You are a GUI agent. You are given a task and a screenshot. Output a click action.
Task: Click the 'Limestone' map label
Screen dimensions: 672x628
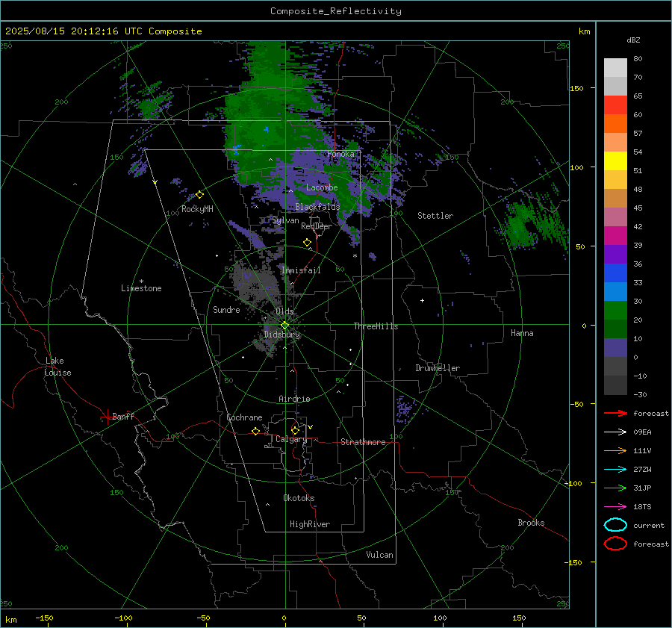pyautogui.click(x=141, y=288)
